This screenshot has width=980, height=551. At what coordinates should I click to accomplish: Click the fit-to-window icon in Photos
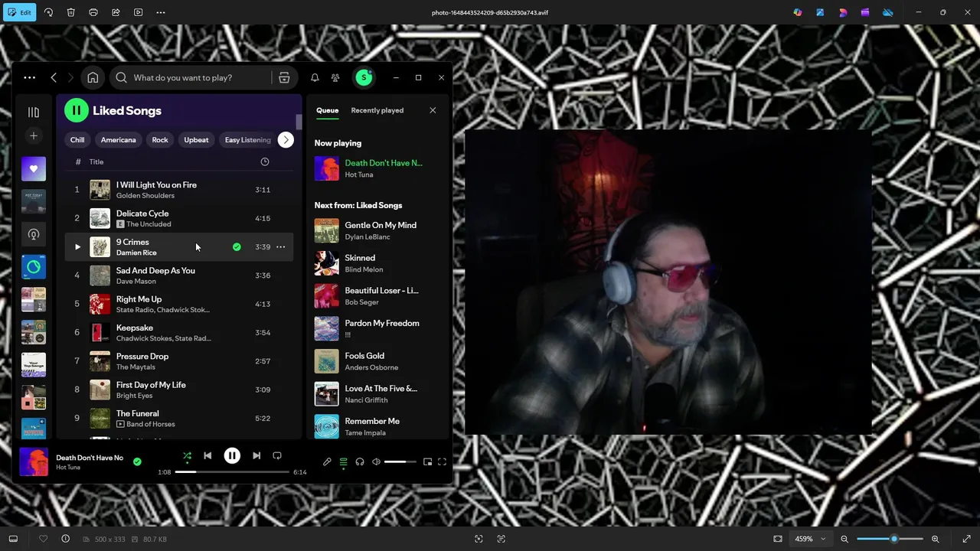778,539
